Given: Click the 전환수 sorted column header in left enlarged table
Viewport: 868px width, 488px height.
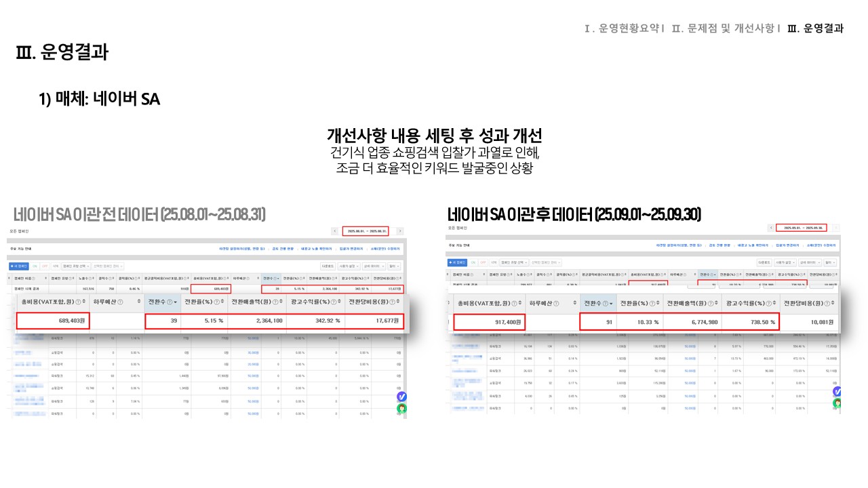Looking at the screenshot, I should coord(160,302).
